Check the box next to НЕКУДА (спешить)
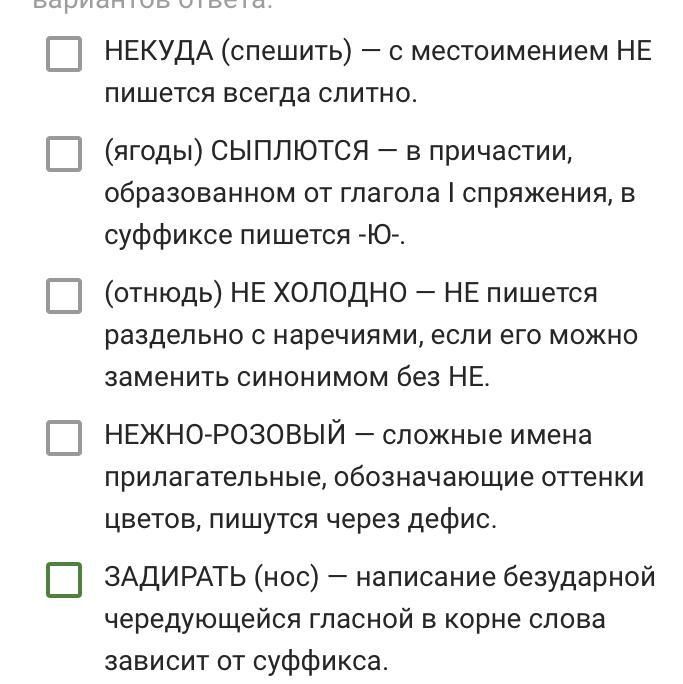Screen dimensions: 683x684 (64, 54)
